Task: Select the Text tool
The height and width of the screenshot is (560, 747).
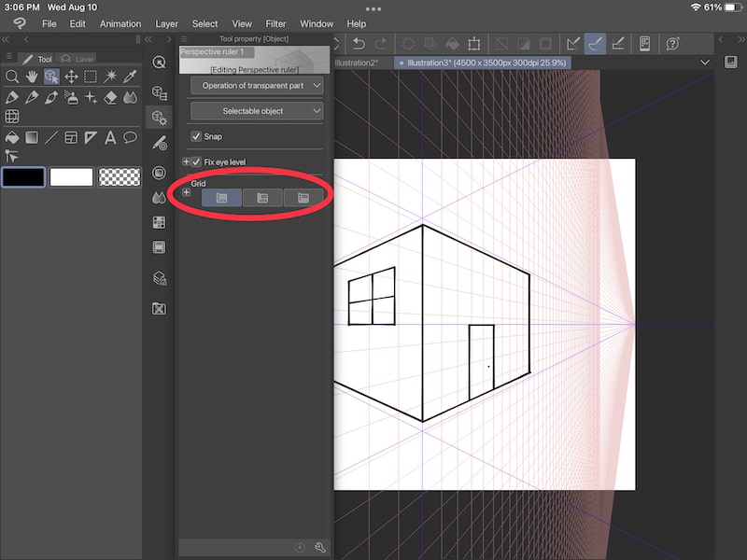Action: pyautogui.click(x=111, y=136)
